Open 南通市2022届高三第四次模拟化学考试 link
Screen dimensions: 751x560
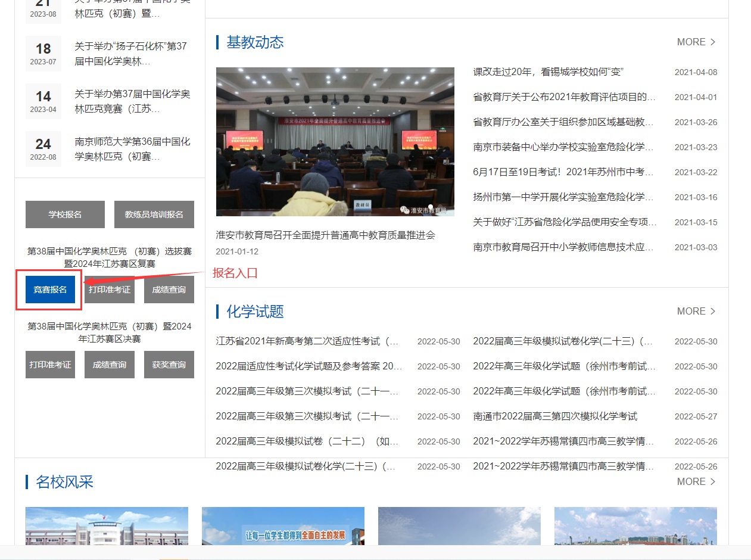555,416
